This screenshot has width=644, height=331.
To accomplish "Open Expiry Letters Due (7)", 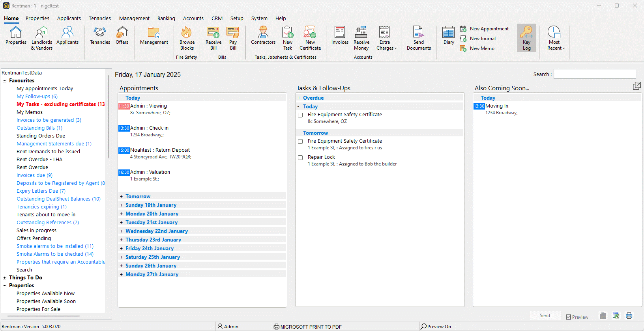I will [x=41, y=191].
